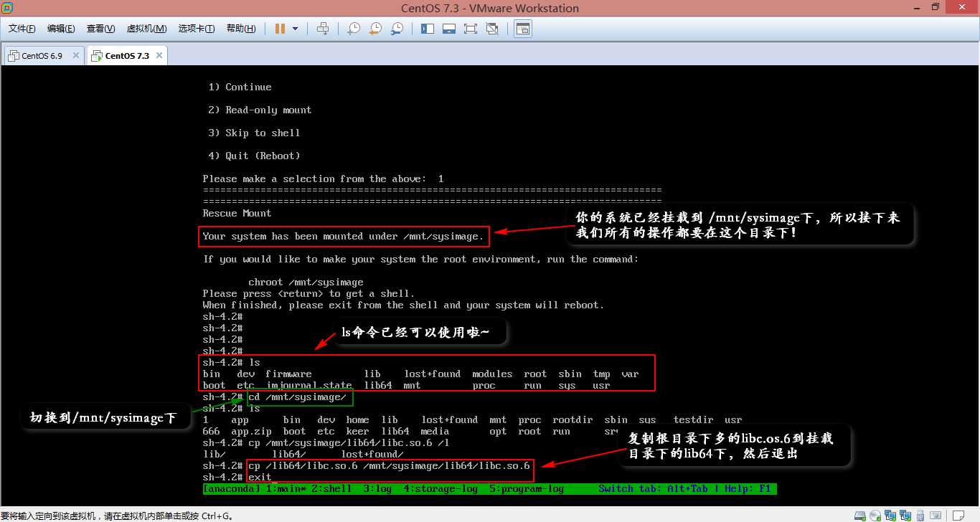Click 'Please press <return> to get a shell.'
980x522 pixels.
(x=308, y=294)
